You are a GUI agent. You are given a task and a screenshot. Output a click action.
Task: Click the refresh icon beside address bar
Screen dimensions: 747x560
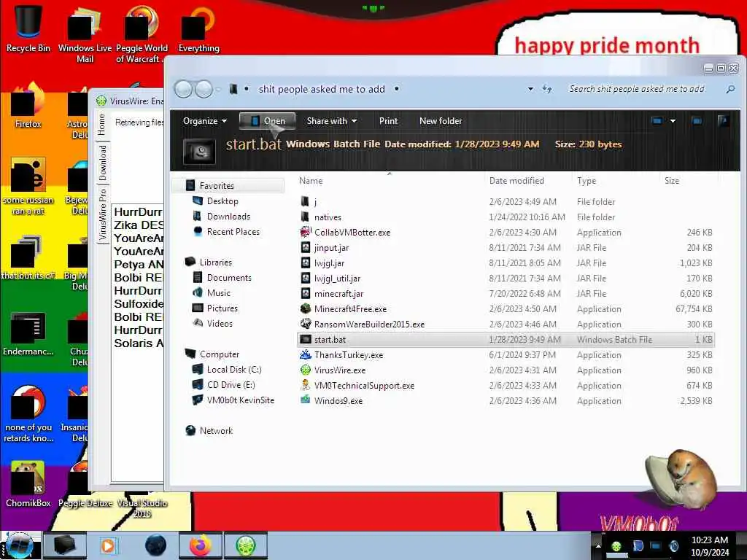click(x=547, y=89)
